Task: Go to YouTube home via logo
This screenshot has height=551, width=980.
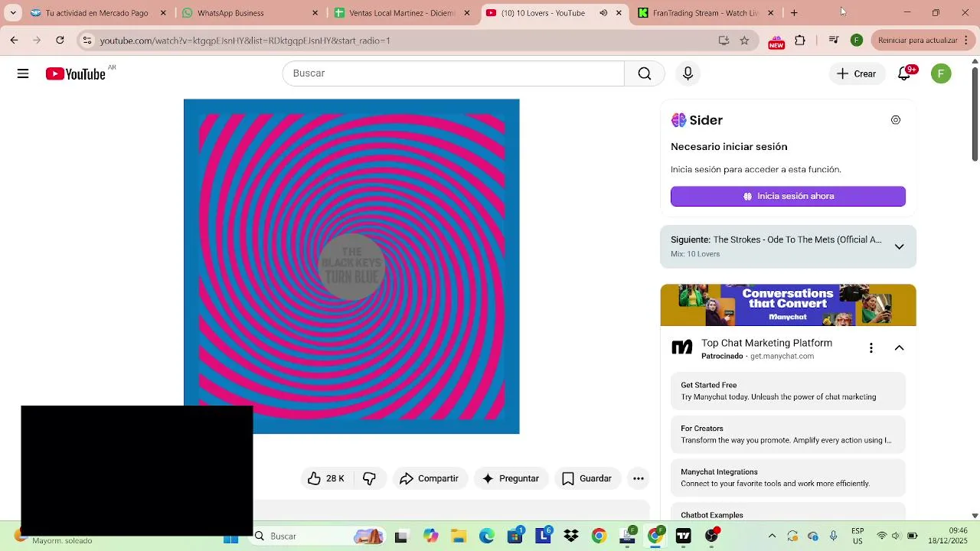Action: coord(75,73)
